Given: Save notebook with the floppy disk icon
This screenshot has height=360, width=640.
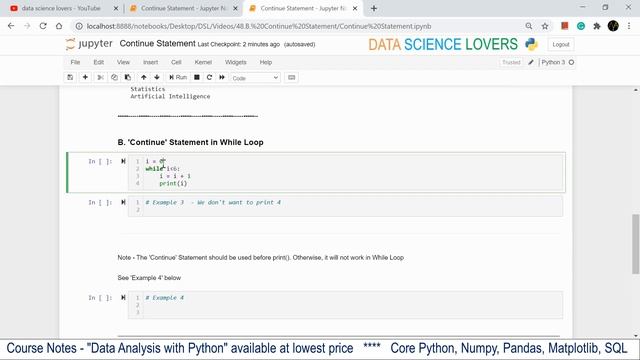Looking at the screenshot, I should tap(70, 77).
